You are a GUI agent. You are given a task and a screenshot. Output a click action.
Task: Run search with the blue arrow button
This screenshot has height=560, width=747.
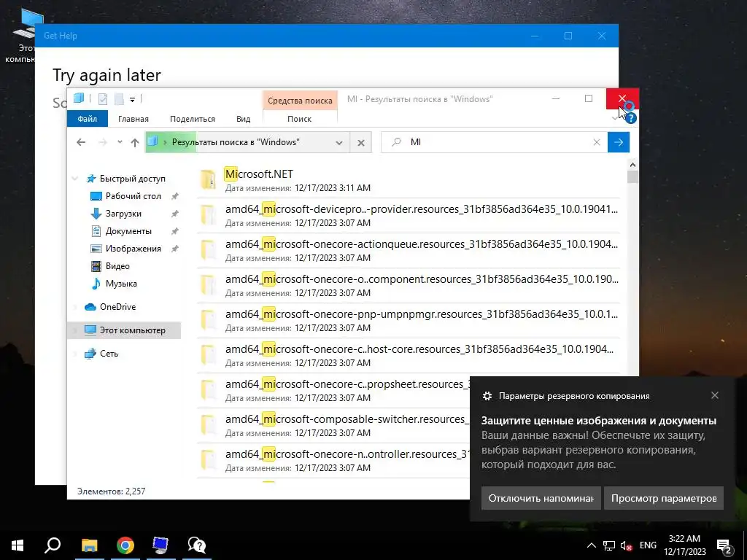pos(619,142)
